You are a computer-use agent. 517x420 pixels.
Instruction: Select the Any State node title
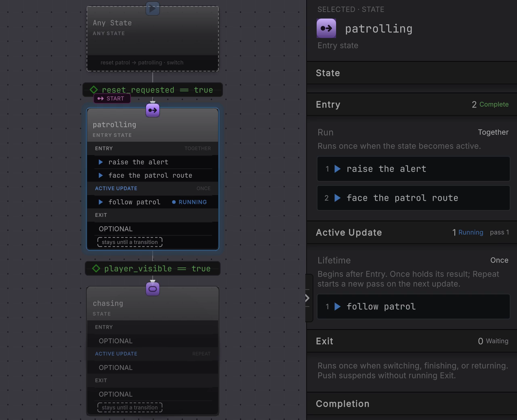point(112,23)
